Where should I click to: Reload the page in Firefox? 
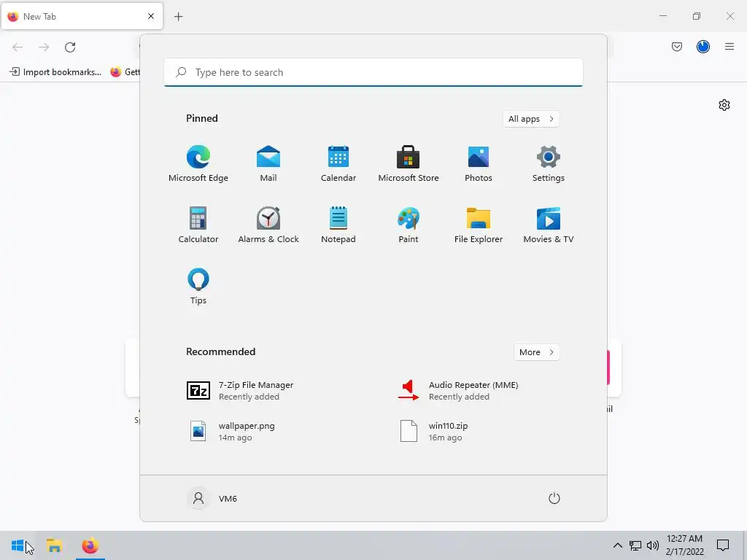coord(70,47)
